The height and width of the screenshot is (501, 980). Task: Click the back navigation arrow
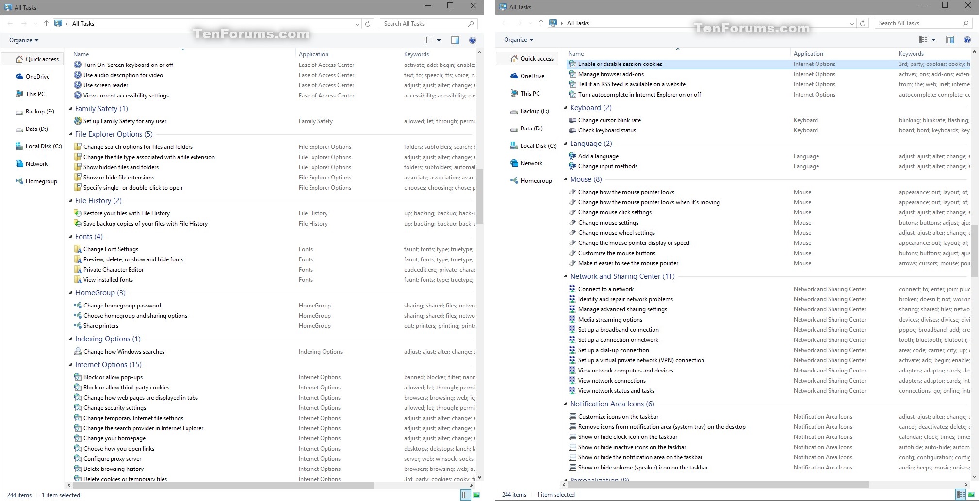(10, 23)
